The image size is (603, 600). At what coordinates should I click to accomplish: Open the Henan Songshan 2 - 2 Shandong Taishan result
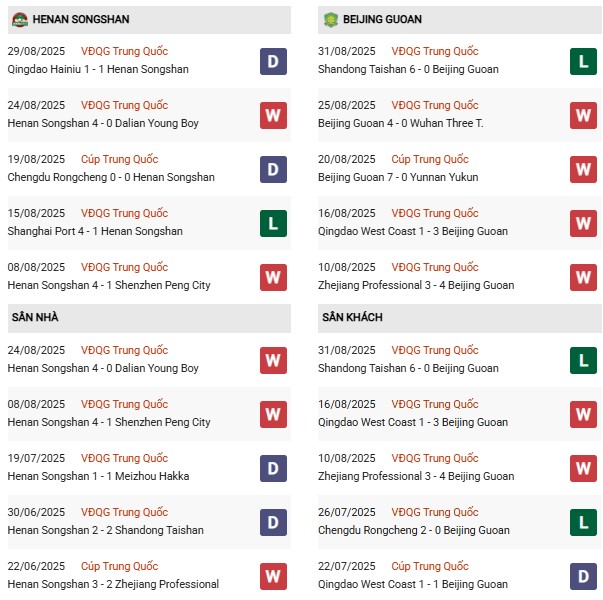105,530
